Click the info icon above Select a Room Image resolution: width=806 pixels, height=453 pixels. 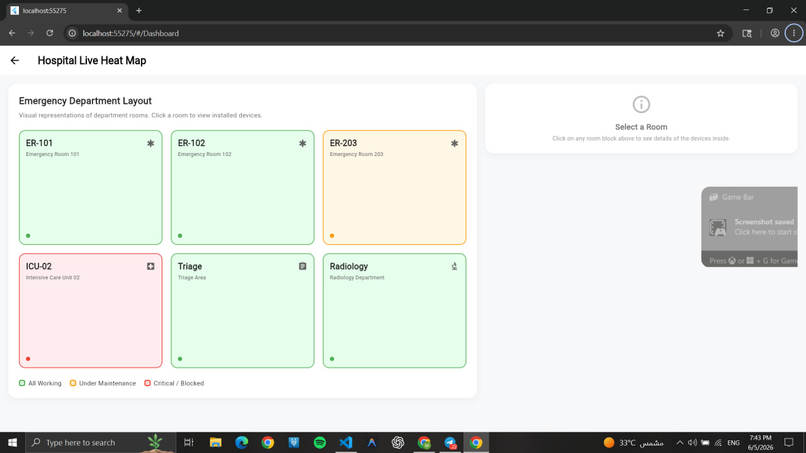tap(641, 104)
